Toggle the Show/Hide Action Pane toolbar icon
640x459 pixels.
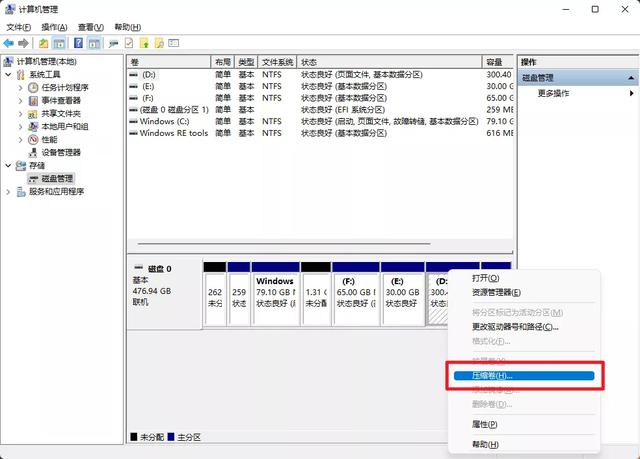tap(94, 43)
